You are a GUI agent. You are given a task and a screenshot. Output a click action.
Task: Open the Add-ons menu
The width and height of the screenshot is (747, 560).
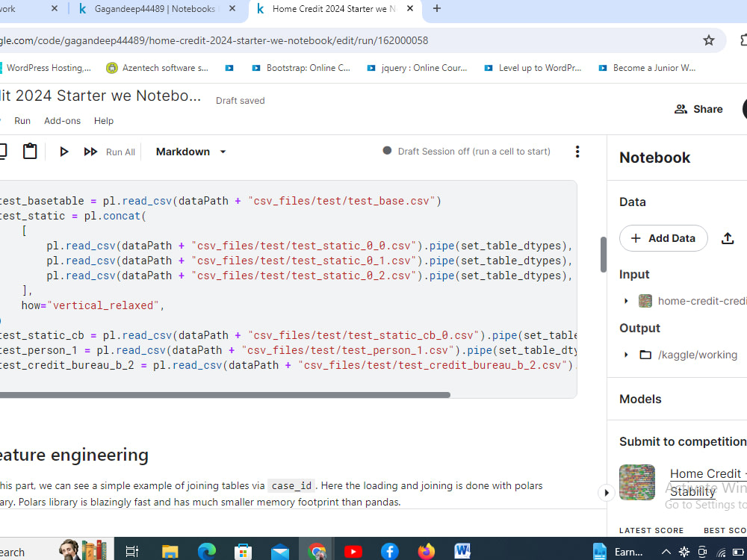pyautogui.click(x=63, y=121)
